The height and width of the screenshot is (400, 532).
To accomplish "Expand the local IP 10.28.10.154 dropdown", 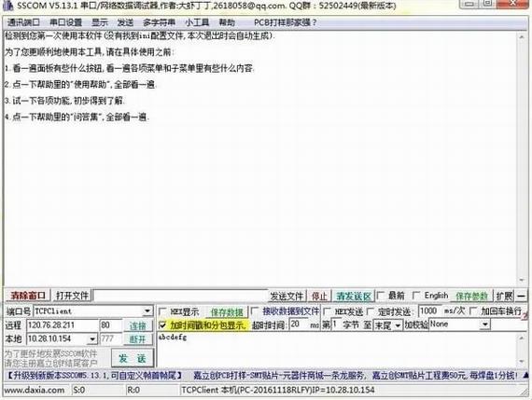I will 92,338.
